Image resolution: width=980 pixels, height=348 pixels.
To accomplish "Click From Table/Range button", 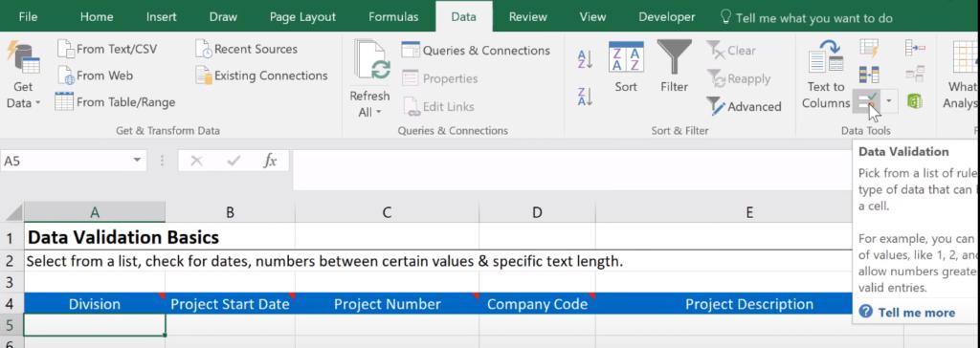I will tap(115, 102).
